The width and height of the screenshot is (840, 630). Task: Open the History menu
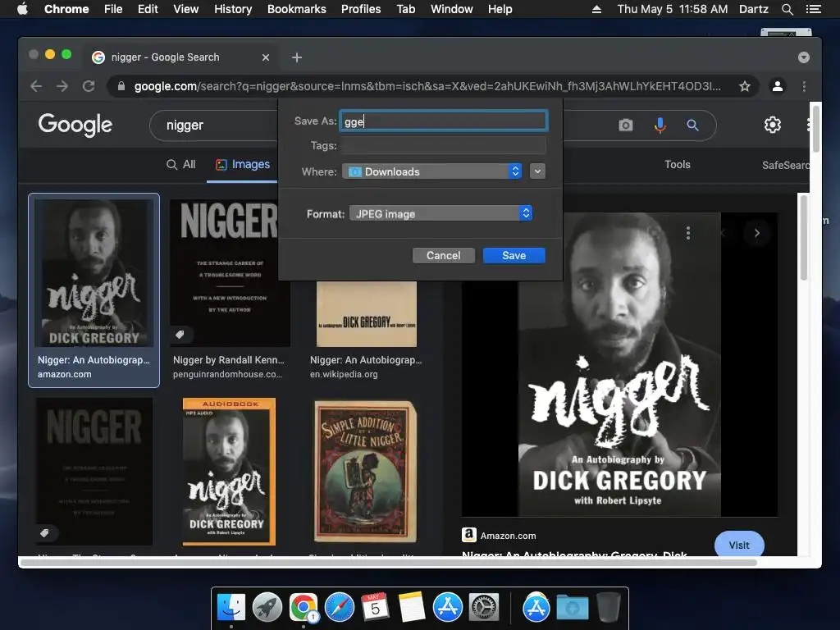click(x=233, y=9)
